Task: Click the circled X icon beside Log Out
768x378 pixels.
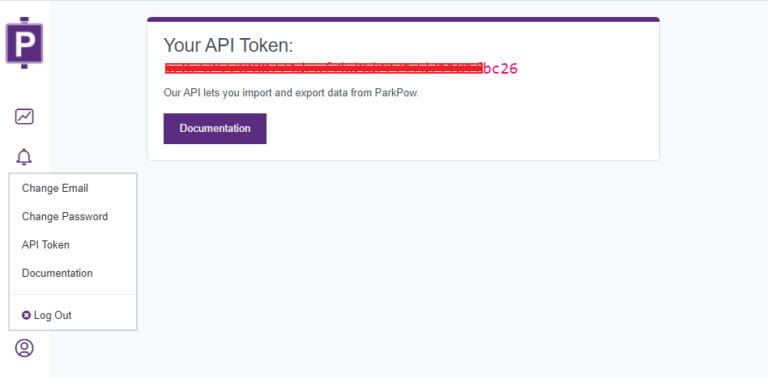Action: [26, 315]
